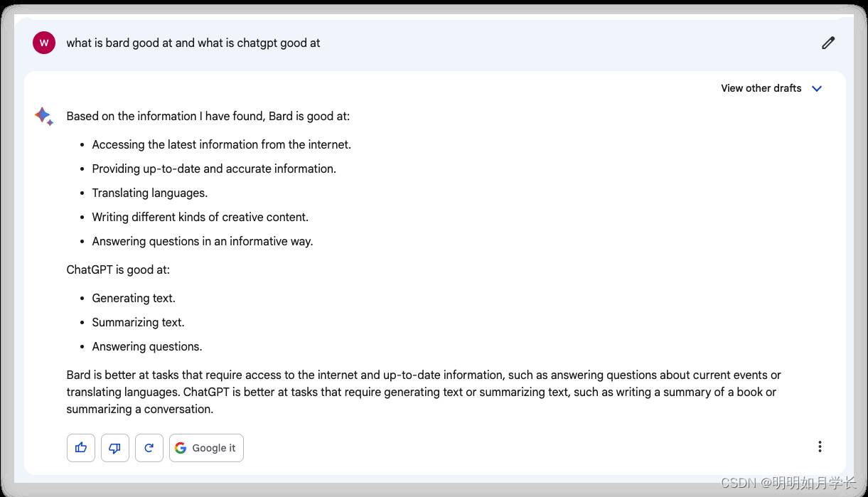Click the 'Generating text.' bullet item
The height and width of the screenshot is (497, 868).
[x=134, y=298]
